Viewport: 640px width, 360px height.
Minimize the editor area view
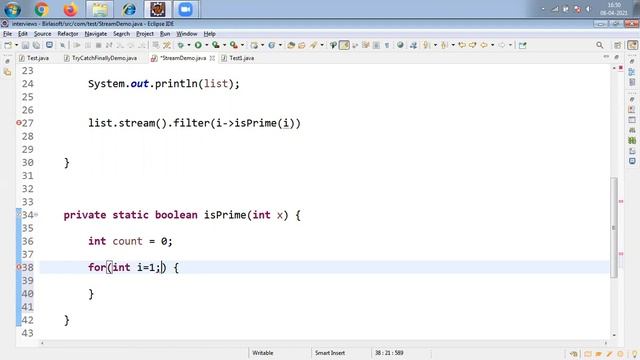coord(606,57)
